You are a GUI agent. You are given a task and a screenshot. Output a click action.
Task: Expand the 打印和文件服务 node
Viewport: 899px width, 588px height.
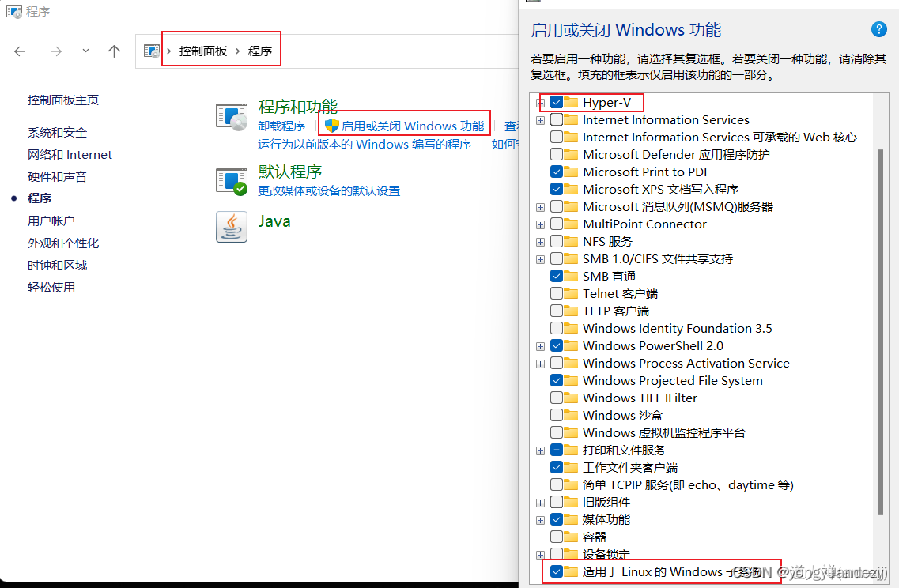point(540,451)
